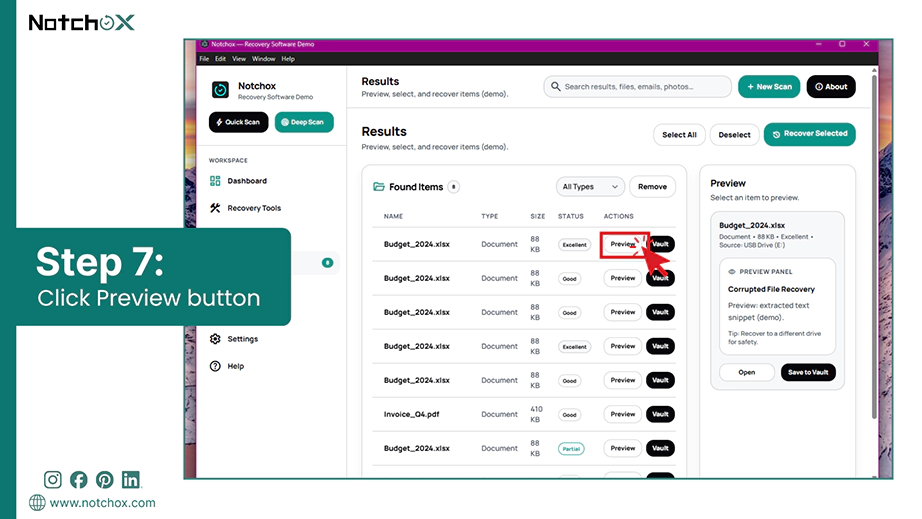The image size is (922, 519).
Task: Click the 410 KB size value
Action: 536,414
